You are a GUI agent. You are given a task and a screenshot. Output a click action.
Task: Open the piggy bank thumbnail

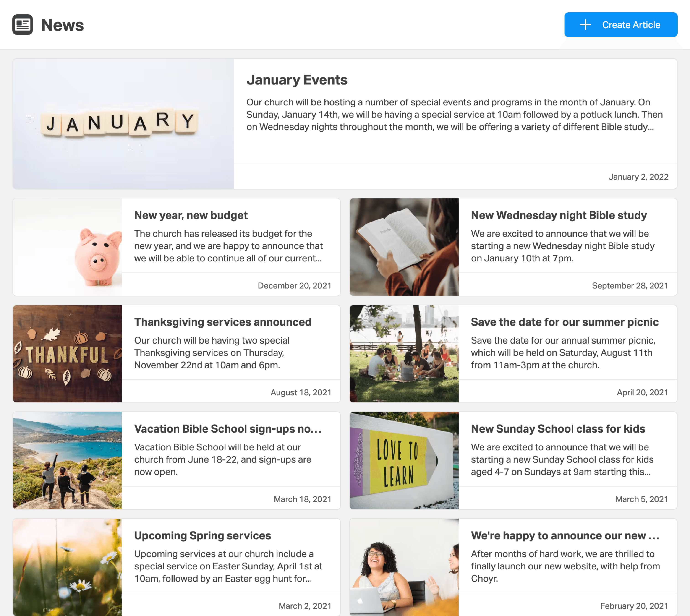[67, 247]
